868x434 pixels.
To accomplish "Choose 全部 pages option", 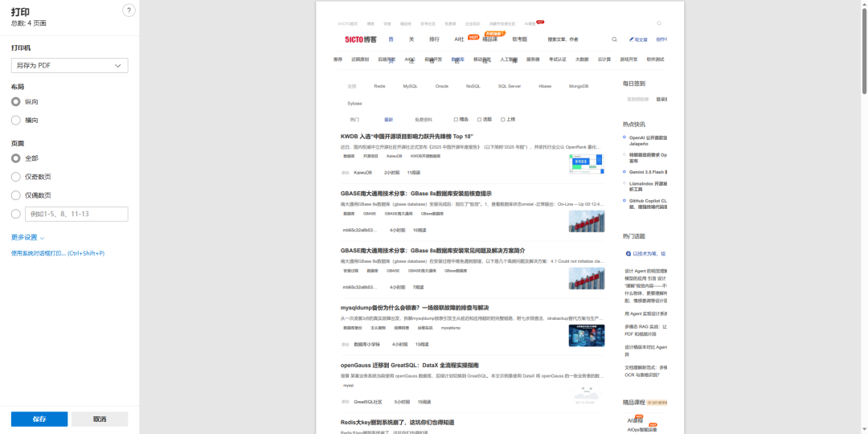I will click(15, 158).
